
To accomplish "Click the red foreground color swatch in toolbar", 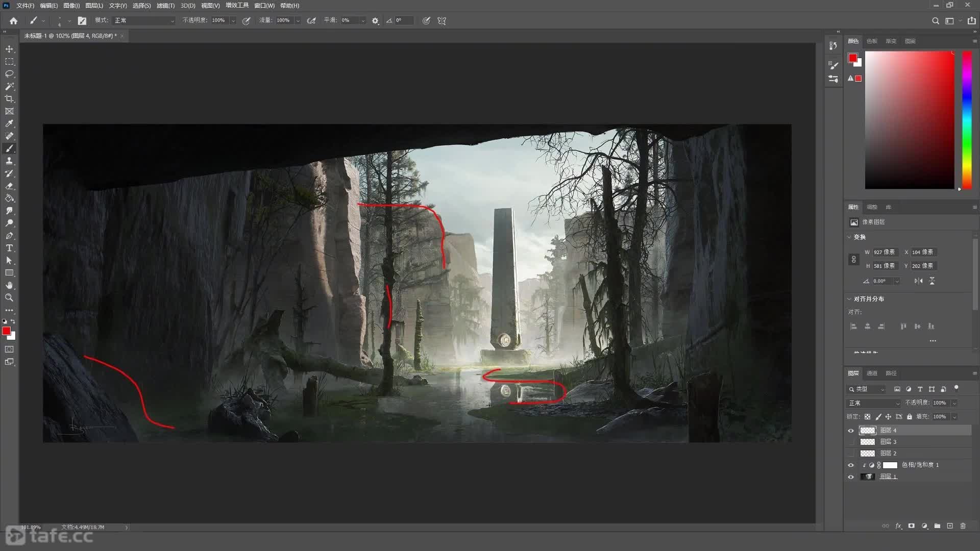I will tap(6, 332).
